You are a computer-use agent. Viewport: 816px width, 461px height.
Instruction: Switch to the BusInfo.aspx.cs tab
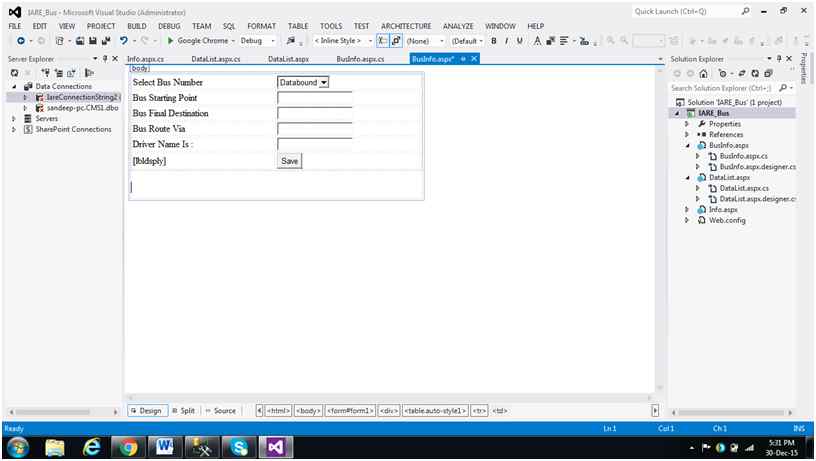coord(360,59)
